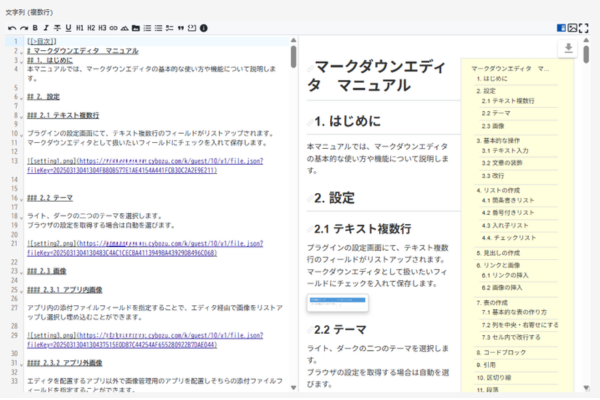Insert a blockquote with the quote icon
Image resolution: width=600 pixels, height=400 pixels.
click(x=181, y=28)
